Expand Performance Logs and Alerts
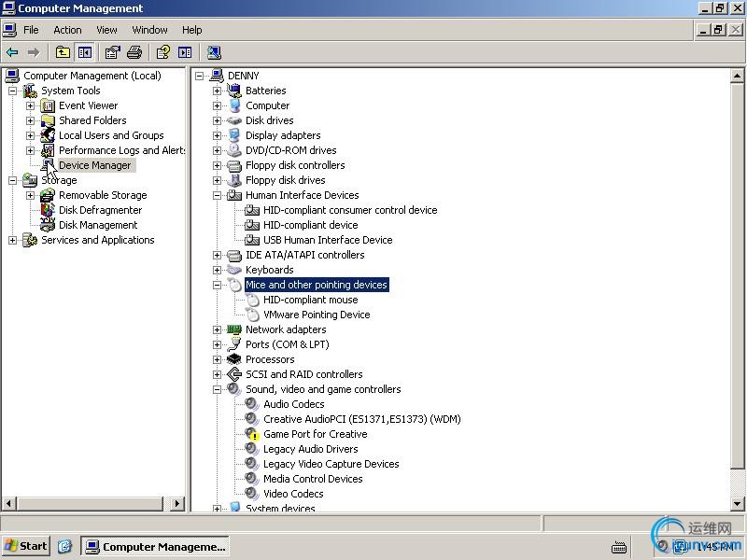Viewport: 747px width, 560px height. (31, 150)
